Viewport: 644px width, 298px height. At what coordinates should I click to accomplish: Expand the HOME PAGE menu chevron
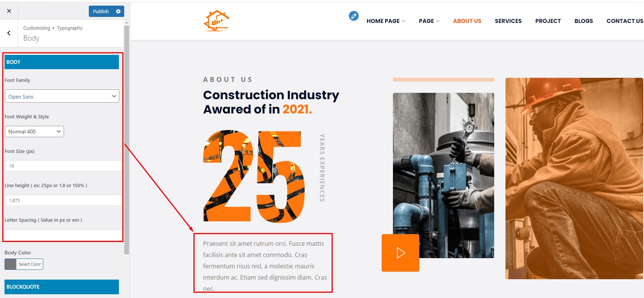pos(404,21)
